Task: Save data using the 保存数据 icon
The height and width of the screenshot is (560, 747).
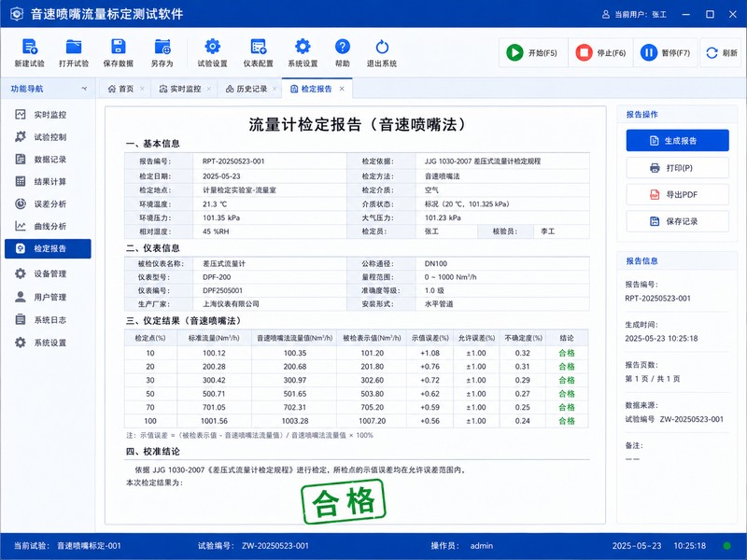Action: click(x=119, y=47)
